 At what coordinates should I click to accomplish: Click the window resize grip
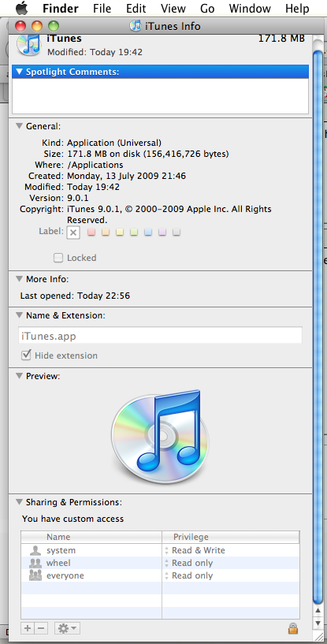(x=318, y=636)
